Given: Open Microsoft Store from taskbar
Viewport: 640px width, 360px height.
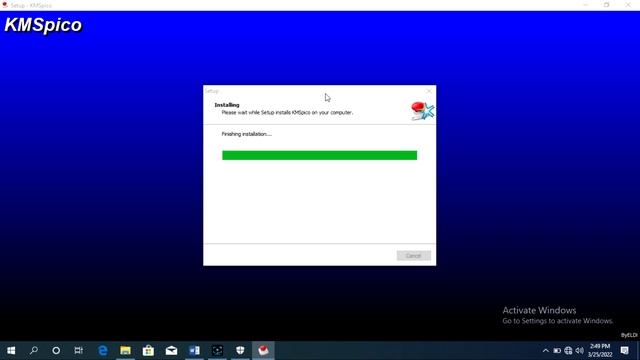Looking at the screenshot, I should click(x=148, y=350).
